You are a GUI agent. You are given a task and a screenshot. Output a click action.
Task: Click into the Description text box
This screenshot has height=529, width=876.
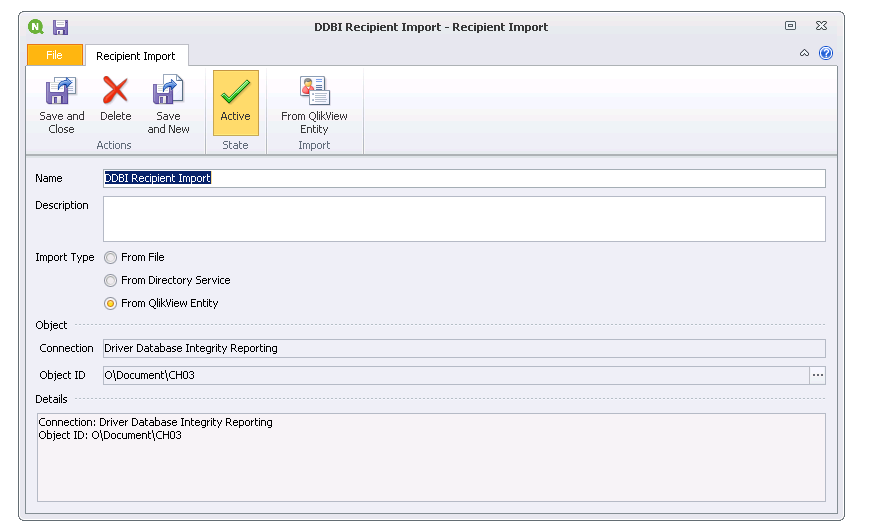[464, 219]
